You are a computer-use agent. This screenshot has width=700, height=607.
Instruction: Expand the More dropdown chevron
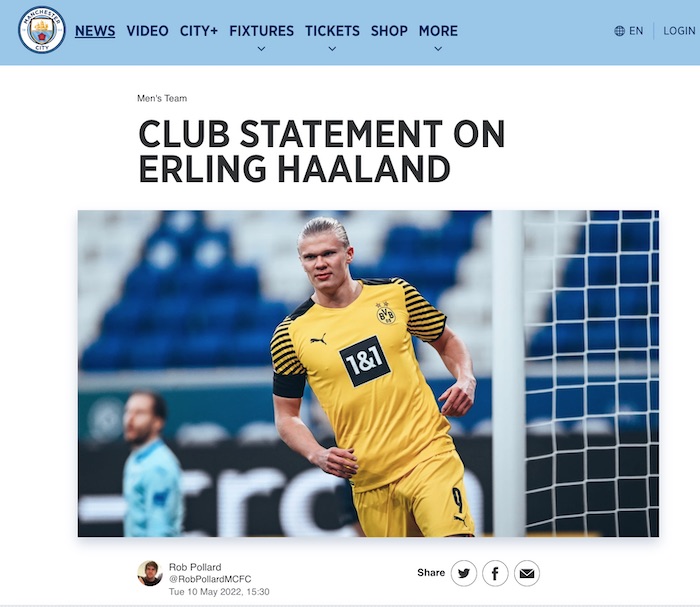[438, 49]
